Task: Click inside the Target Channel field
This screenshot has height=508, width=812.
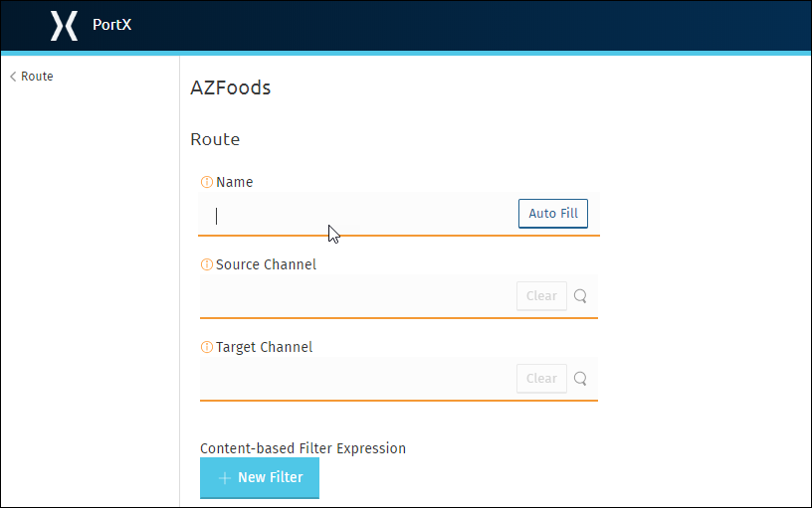Action: tap(357, 379)
